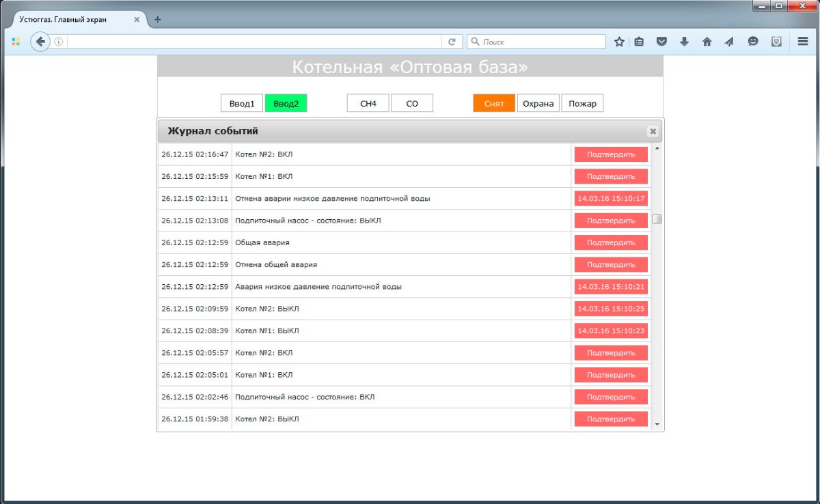Click the shield extension icon
This screenshot has width=820, height=504.
(776, 42)
